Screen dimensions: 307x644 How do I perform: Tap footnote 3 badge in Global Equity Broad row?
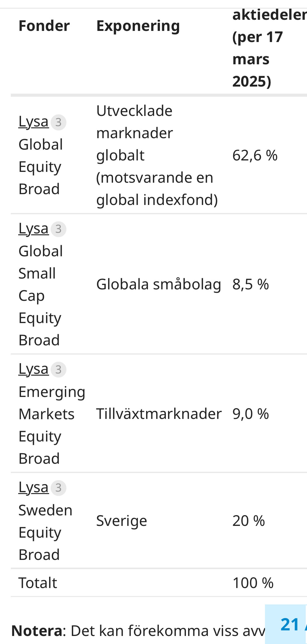tap(58, 122)
